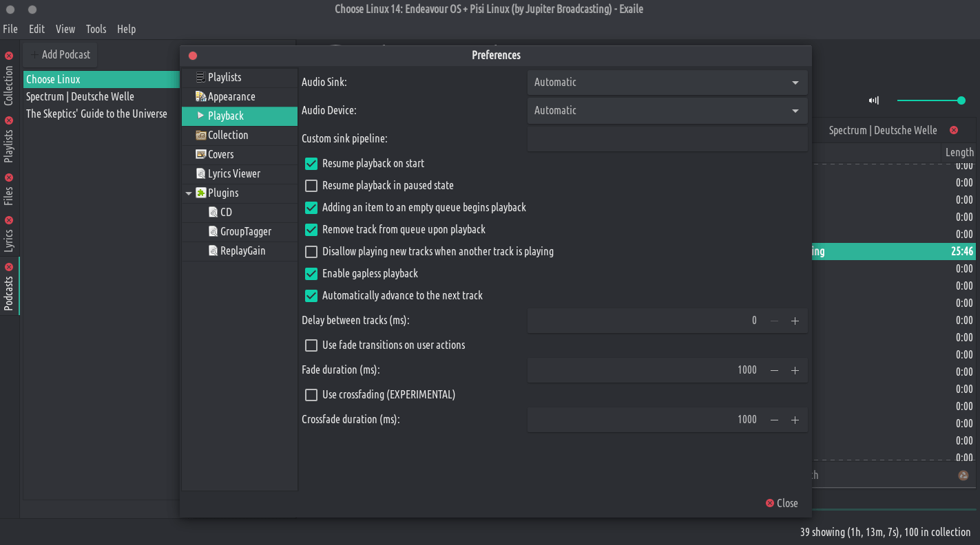Enable Use crossfading (EXPERIMENTAL) checkbox
The width and height of the screenshot is (980, 545).
(311, 395)
